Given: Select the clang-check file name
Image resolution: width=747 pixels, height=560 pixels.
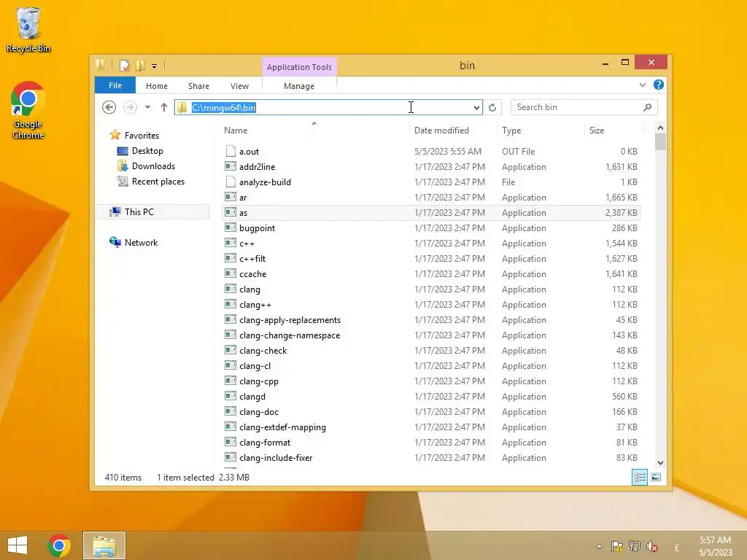Looking at the screenshot, I should click(x=263, y=351).
